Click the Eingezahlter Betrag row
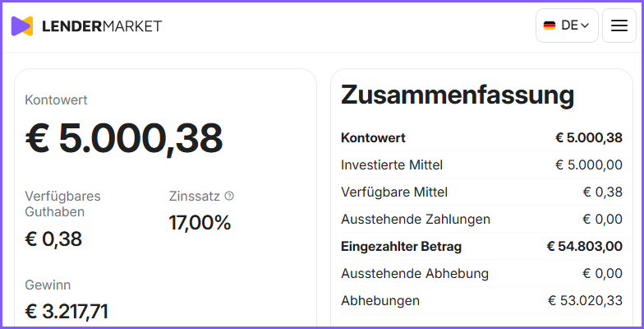 click(481, 247)
